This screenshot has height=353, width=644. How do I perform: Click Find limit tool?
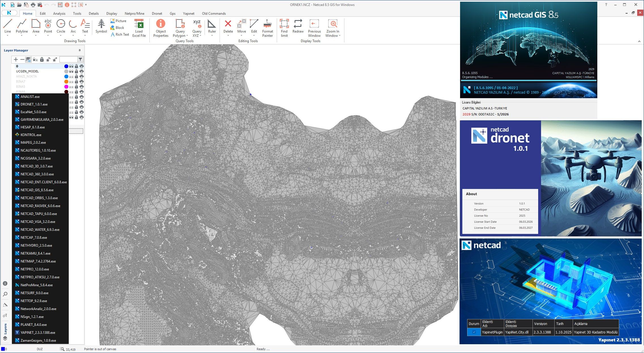coord(284,28)
